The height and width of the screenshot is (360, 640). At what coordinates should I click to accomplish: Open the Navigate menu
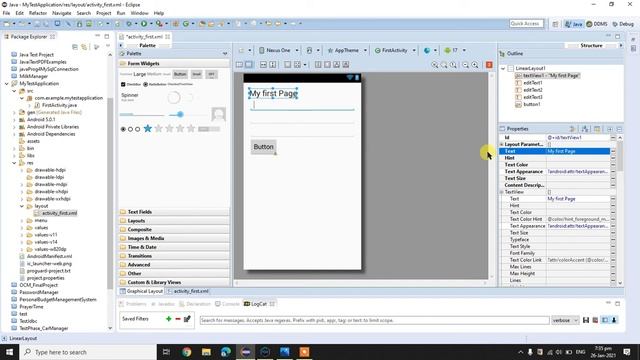click(x=62, y=13)
